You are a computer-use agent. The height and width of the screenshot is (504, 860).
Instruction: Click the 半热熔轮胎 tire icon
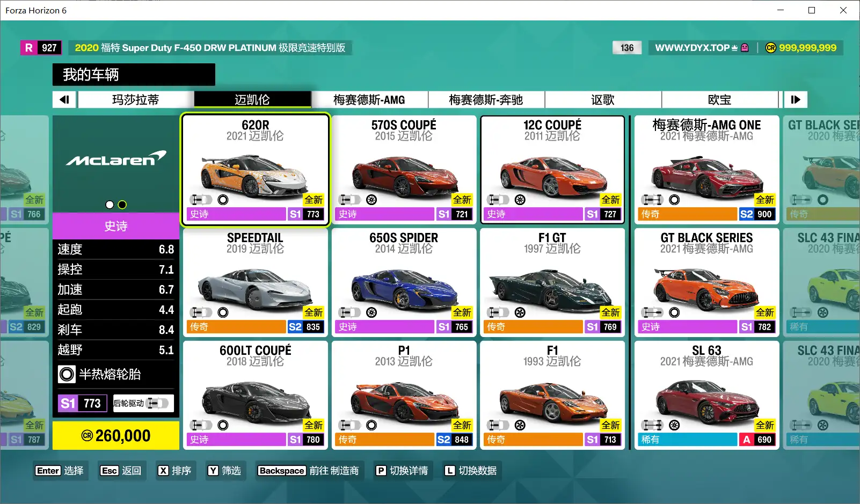67,374
